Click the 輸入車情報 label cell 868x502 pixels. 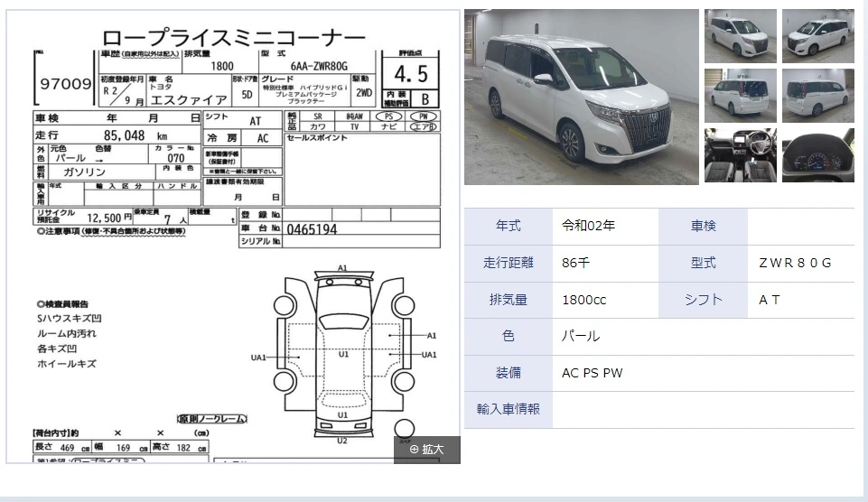(509, 410)
